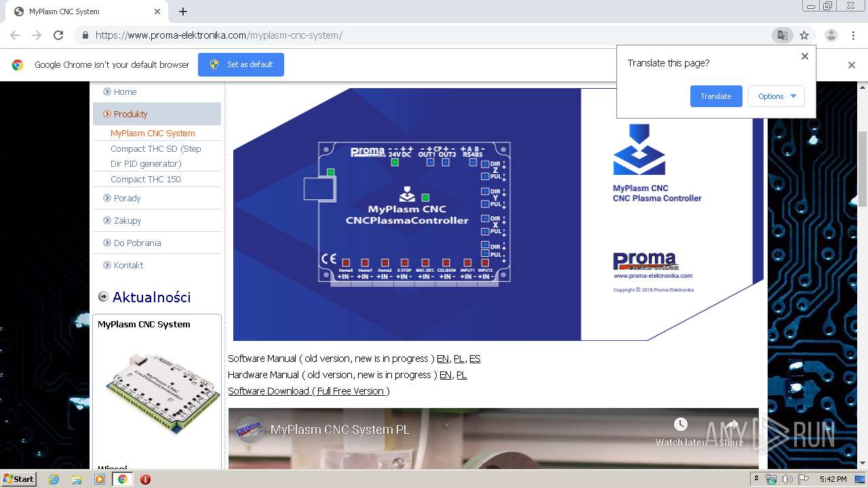The height and width of the screenshot is (488, 868).
Task: Open the Compact THC 150 submenu link
Action: click(146, 179)
